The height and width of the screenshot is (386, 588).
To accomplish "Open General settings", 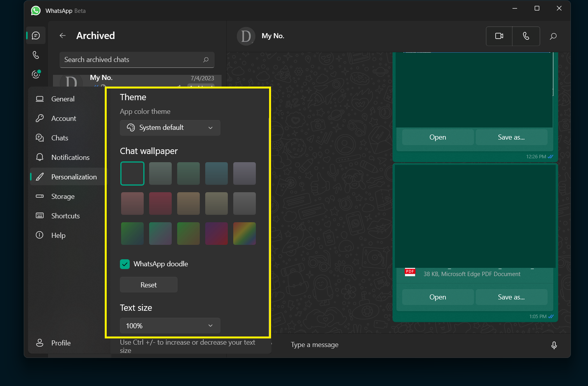I will click(67, 99).
